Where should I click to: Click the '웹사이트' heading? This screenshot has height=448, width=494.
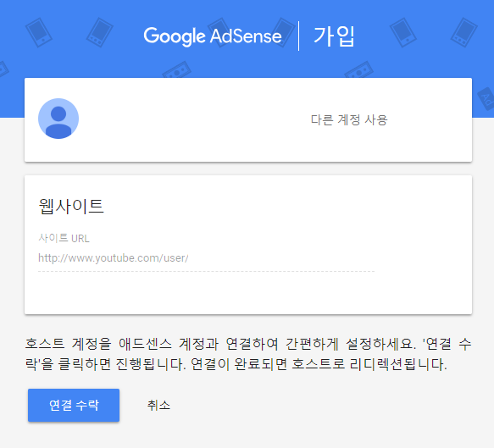click(x=71, y=207)
